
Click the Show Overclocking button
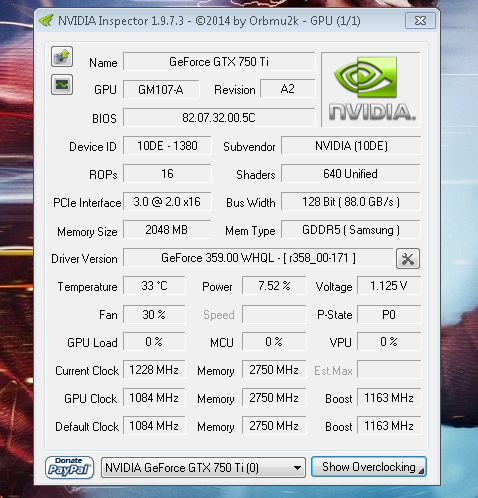369,467
